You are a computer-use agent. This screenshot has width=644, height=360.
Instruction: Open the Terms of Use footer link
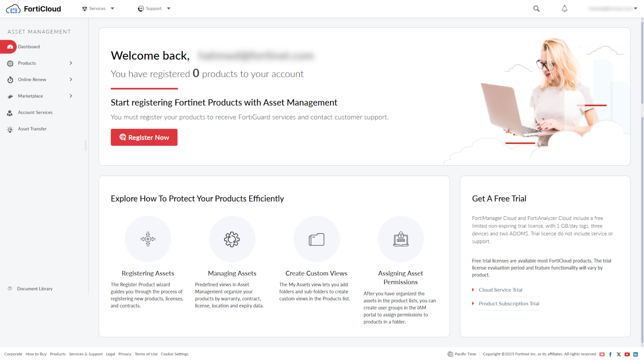pos(146,354)
